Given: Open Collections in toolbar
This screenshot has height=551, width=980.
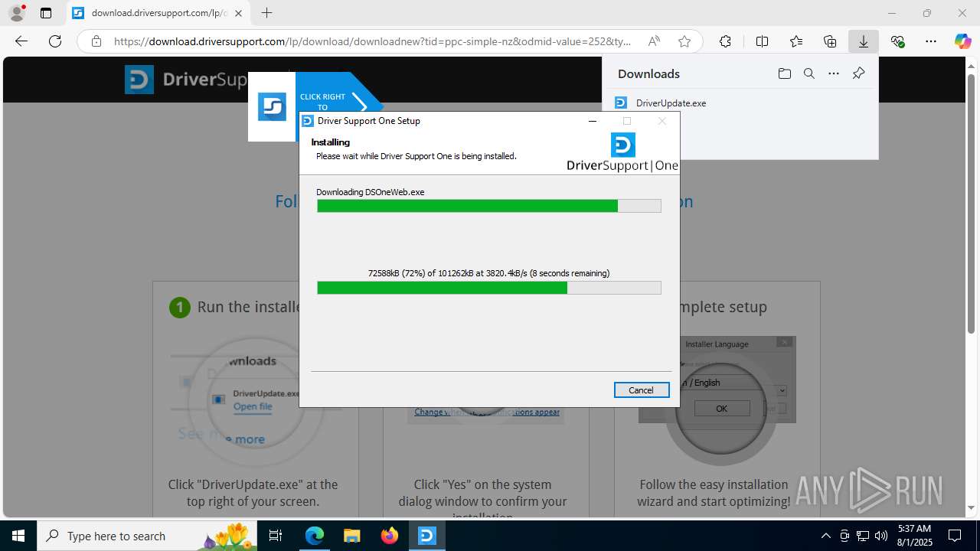Looking at the screenshot, I should click(830, 41).
